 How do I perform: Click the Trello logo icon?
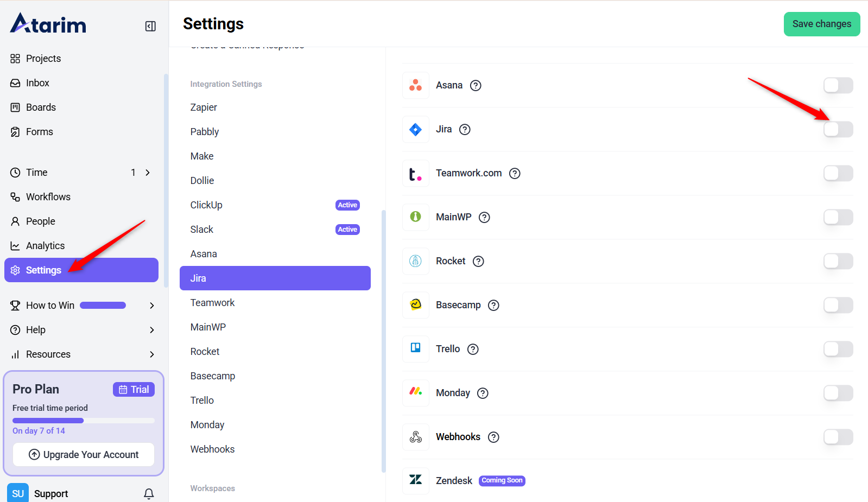click(416, 348)
